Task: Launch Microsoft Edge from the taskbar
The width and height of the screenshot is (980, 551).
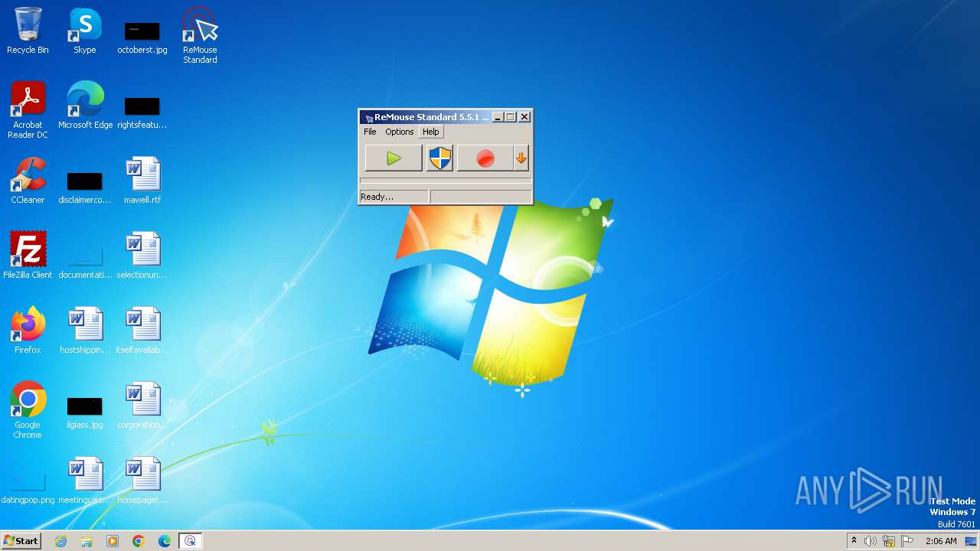Action: 165,541
